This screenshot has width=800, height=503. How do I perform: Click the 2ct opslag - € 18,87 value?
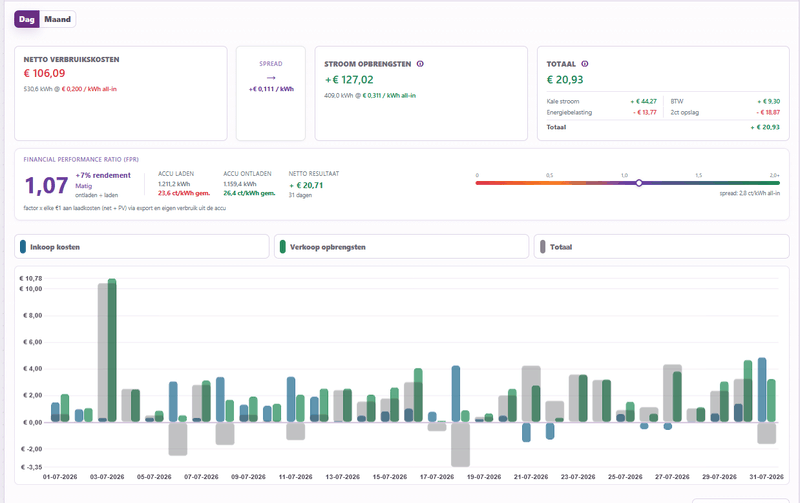[768, 113]
